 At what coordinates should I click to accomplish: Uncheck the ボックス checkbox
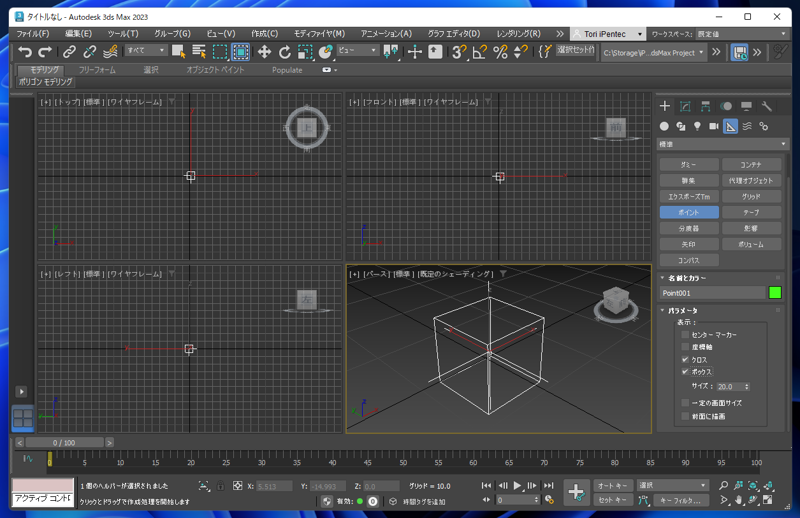pos(685,372)
